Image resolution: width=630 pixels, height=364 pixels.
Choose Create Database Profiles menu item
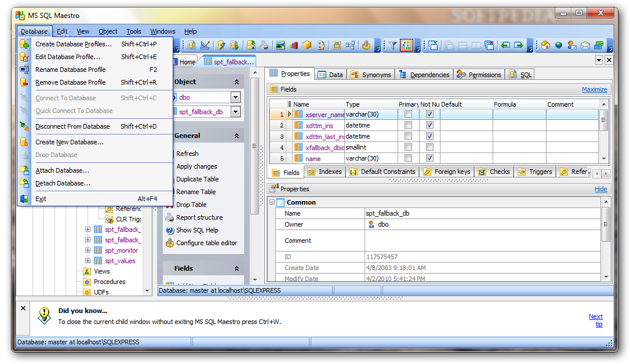[95, 44]
